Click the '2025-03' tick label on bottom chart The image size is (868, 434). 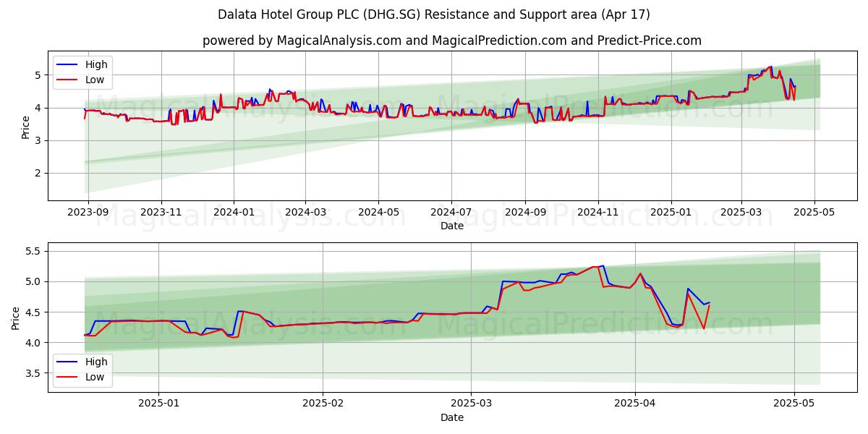[471, 403]
